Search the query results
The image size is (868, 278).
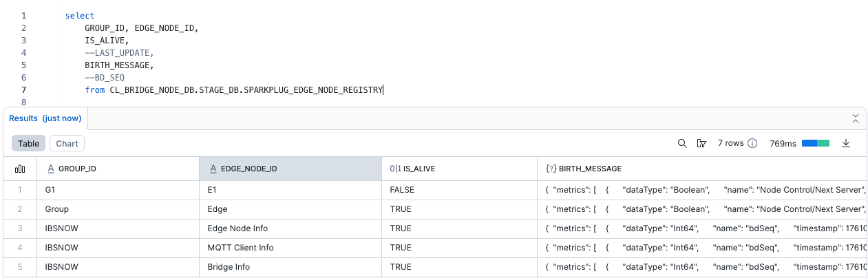pyautogui.click(x=682, y=143)
